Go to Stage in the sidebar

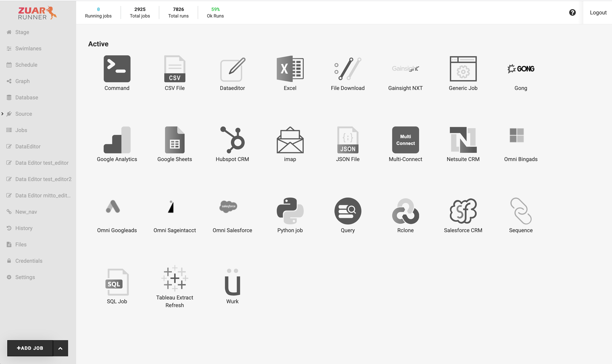[22, 32]
